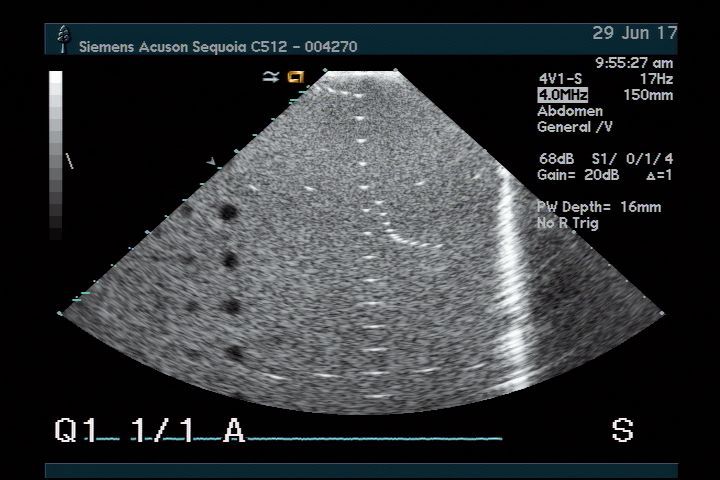Click the A indicator on the bottom line

coord(234,430)
